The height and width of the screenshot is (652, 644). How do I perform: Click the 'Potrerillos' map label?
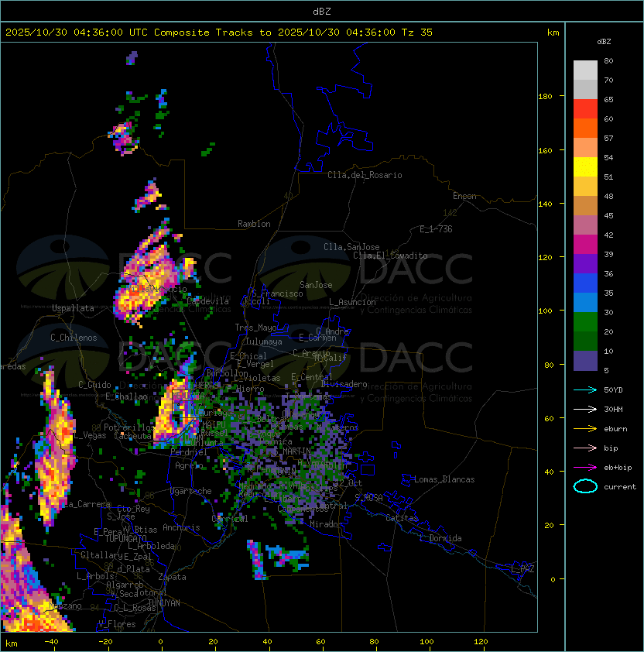click(129, 427)
